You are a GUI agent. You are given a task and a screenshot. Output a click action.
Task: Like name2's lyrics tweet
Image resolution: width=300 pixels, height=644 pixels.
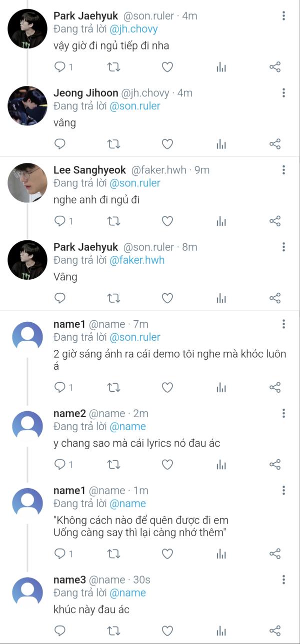(x=167, y=465)
